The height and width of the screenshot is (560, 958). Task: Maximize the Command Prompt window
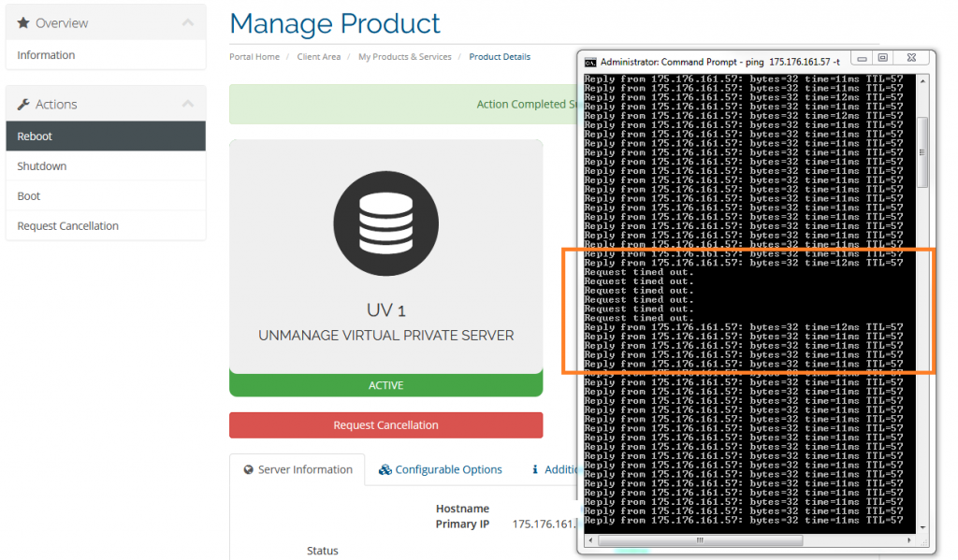point(882,58)
